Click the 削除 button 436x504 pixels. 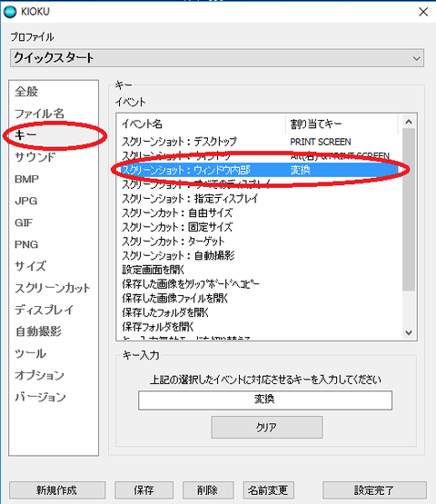pyautogui.click(x=208, y=490)
